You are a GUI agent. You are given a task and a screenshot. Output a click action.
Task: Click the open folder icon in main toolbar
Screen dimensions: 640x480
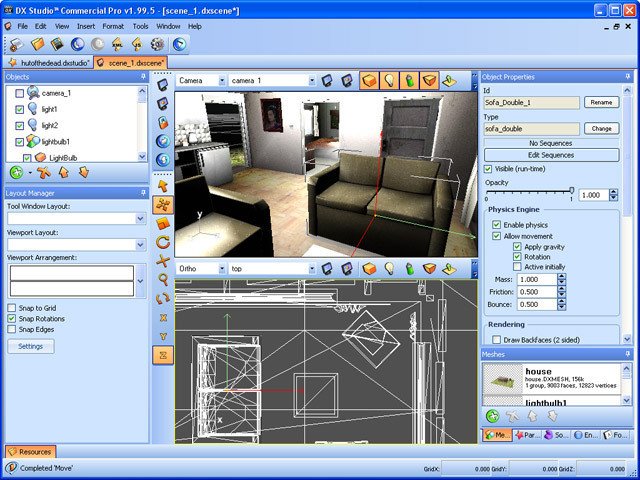[37, 44]
